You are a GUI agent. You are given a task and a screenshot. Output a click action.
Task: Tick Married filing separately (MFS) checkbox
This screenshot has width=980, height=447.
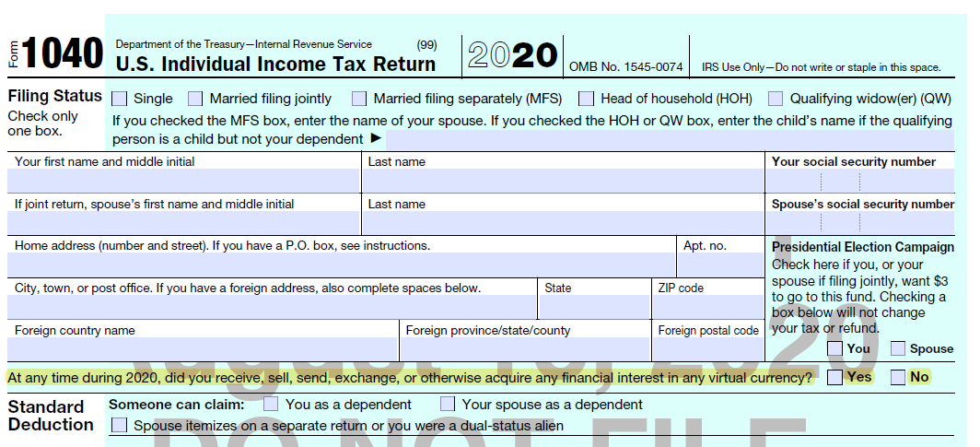[x=359, y=99]
